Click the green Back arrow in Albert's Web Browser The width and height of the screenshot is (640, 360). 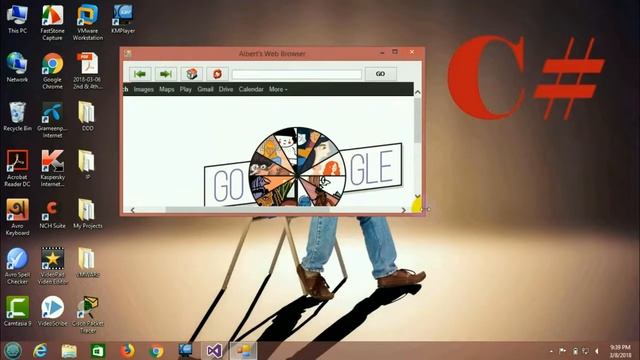click(x=140, y=74)
